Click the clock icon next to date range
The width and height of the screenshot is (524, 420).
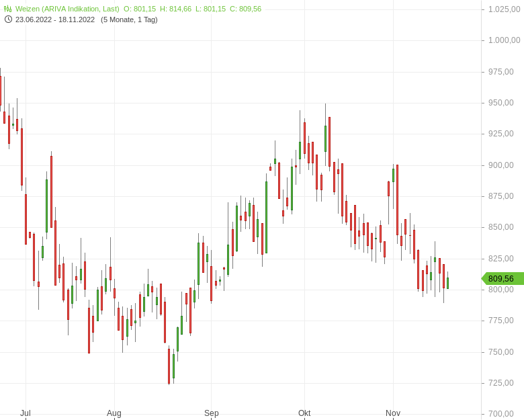(x=8, y=19)
